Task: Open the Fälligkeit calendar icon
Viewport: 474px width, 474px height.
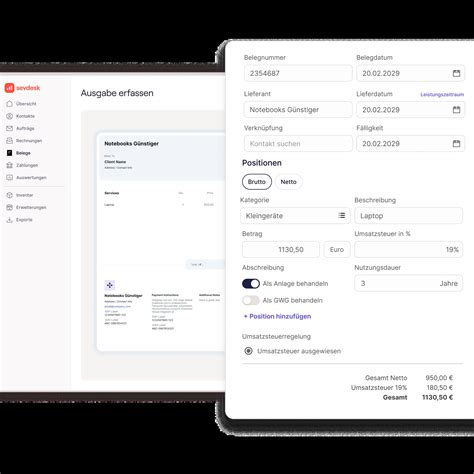Action: tap(456, 144)
